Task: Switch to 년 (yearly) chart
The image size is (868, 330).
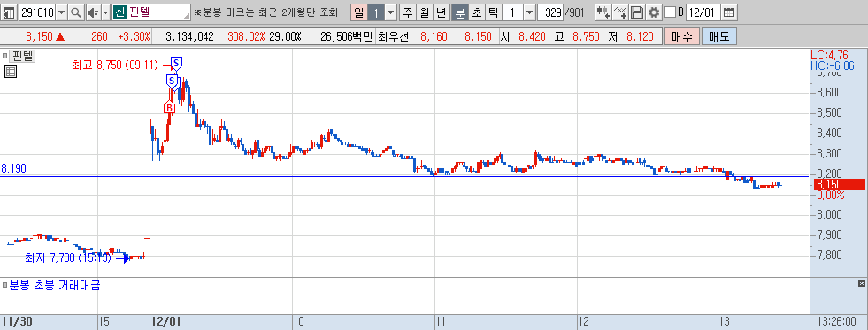Action: click(442, 12)
